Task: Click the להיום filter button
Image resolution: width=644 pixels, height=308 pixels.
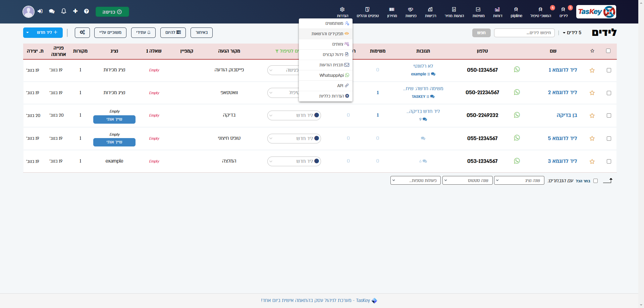Action: [x=173, y=33]
